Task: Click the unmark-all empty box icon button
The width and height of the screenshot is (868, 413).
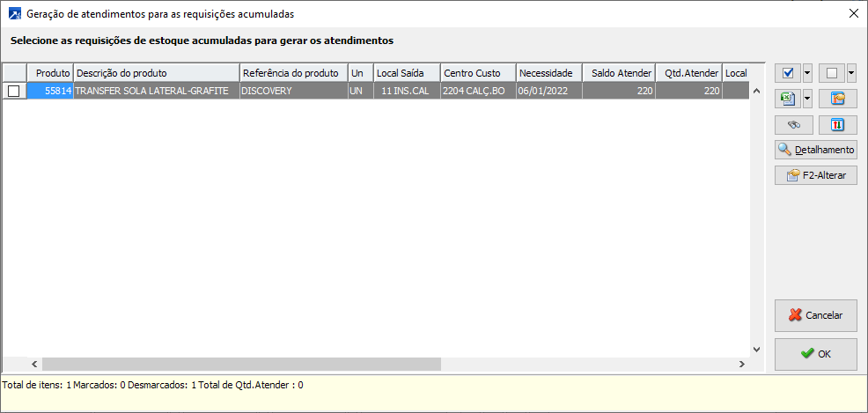Action: pyautogui.click(x=832, y=72)
